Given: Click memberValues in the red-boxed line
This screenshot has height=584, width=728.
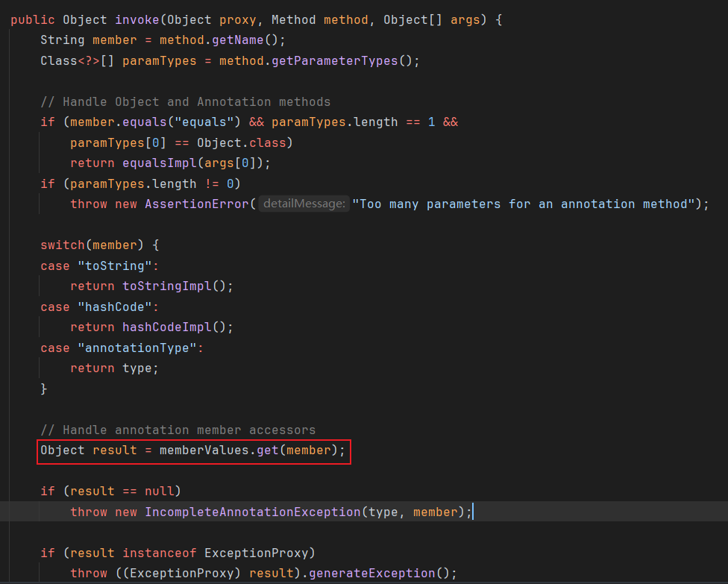Looking at the screenshot, I should click(204, 450).
